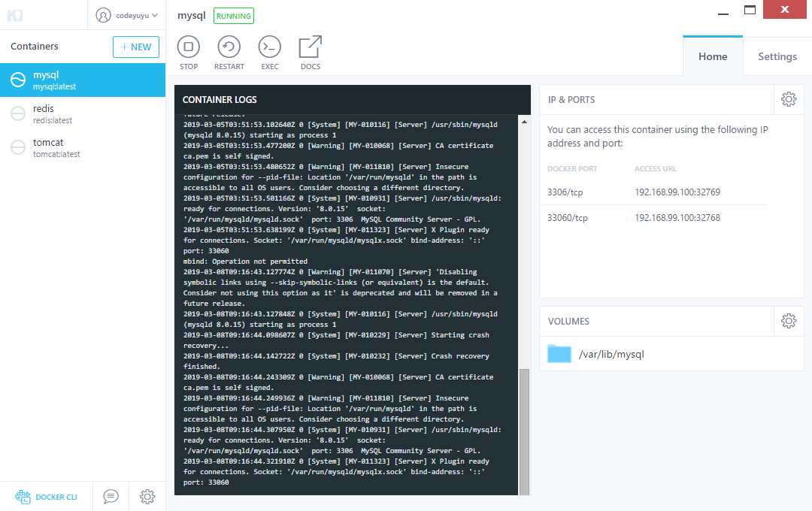The width and height of the screenshot is (812, 511).
Task: Click the Kitematic logo
Action: 15,15
